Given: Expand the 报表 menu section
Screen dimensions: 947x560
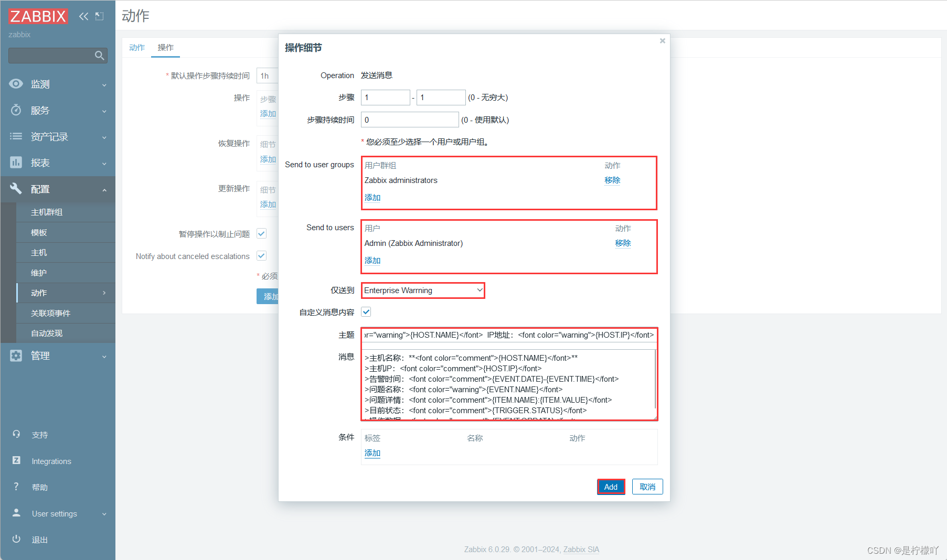Looking at the screenshot, I should pos(104,164).
